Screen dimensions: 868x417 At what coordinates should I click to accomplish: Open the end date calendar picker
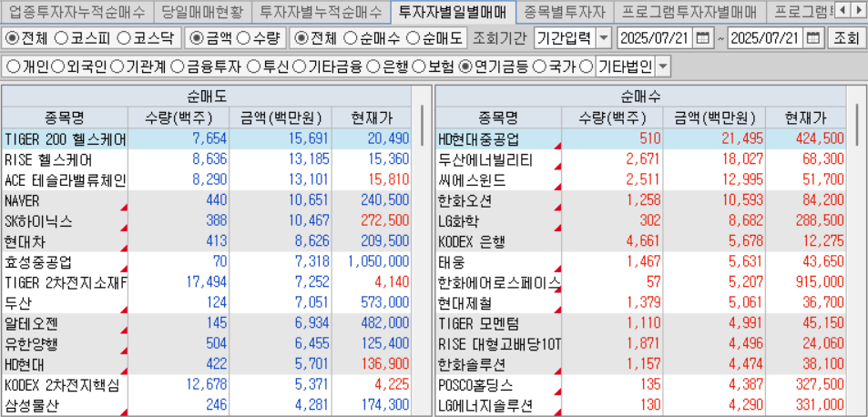pyautogui.click(x=813, y=38)
